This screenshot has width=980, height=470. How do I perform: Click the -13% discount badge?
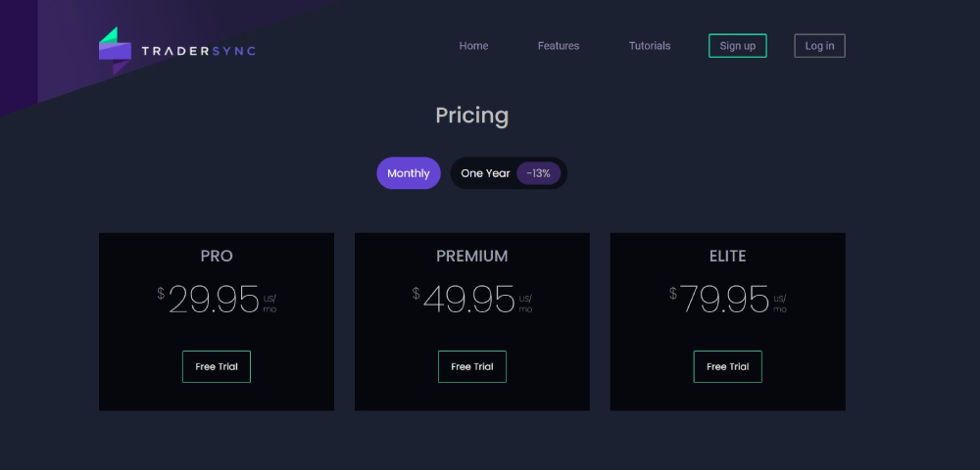pos(538,173)
